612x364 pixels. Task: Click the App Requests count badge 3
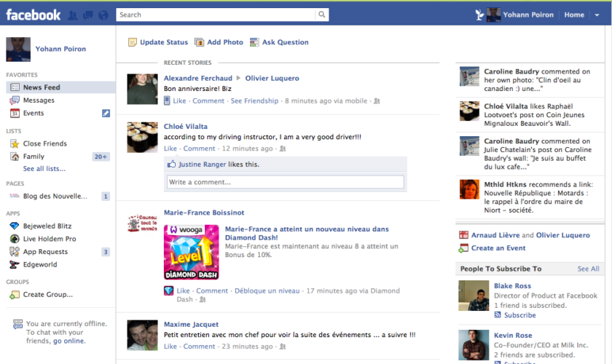(x=106, y=252)
